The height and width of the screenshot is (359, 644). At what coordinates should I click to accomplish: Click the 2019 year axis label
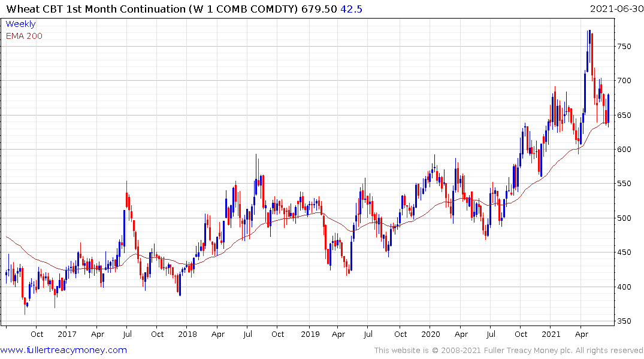click(x=310, y=334)
